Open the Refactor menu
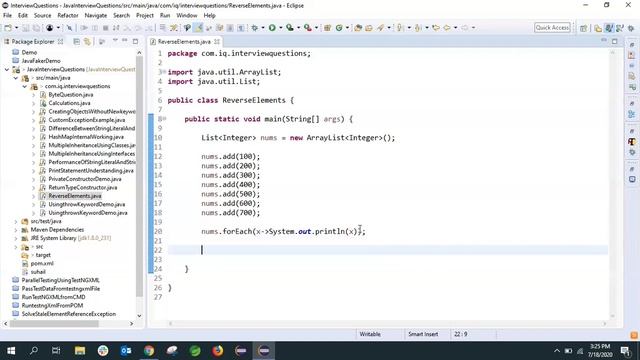Viewport: 640px width, 360px height. point(68,16)
